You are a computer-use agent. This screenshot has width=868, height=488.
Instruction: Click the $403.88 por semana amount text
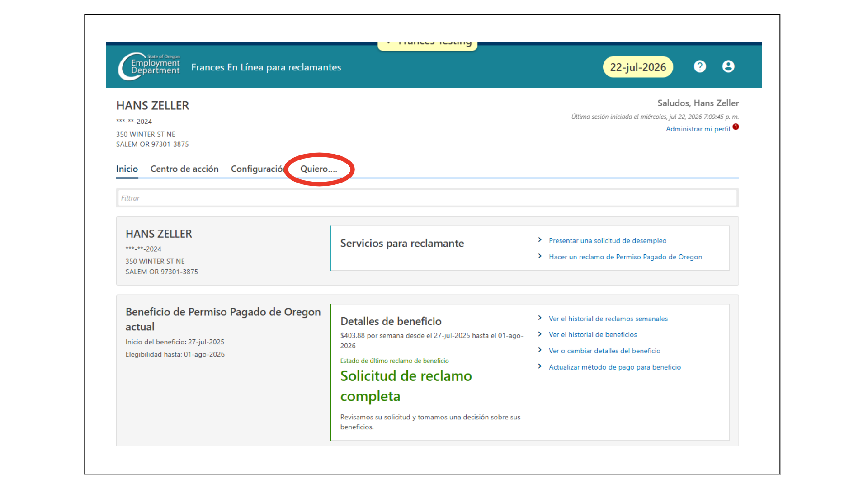[432, 341]
